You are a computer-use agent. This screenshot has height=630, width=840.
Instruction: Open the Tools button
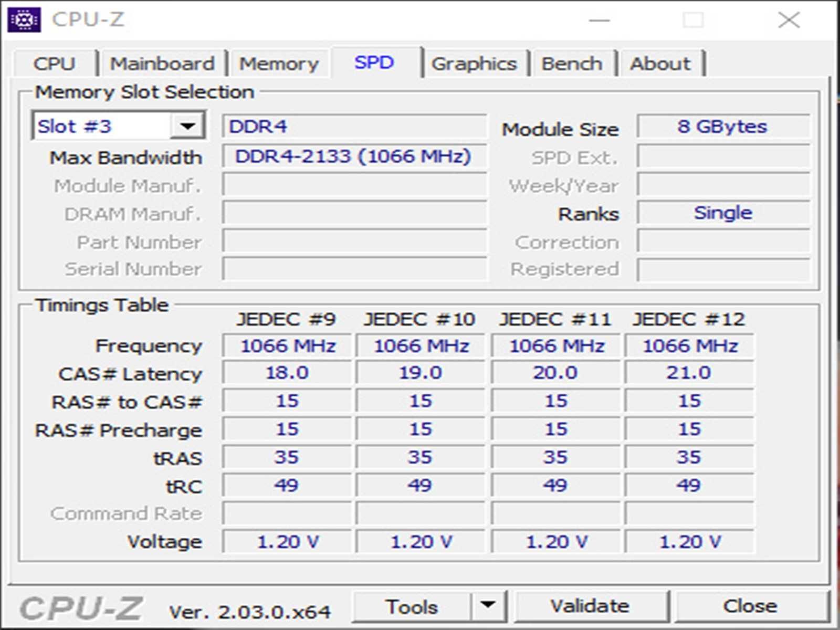[x=412, y=607]
